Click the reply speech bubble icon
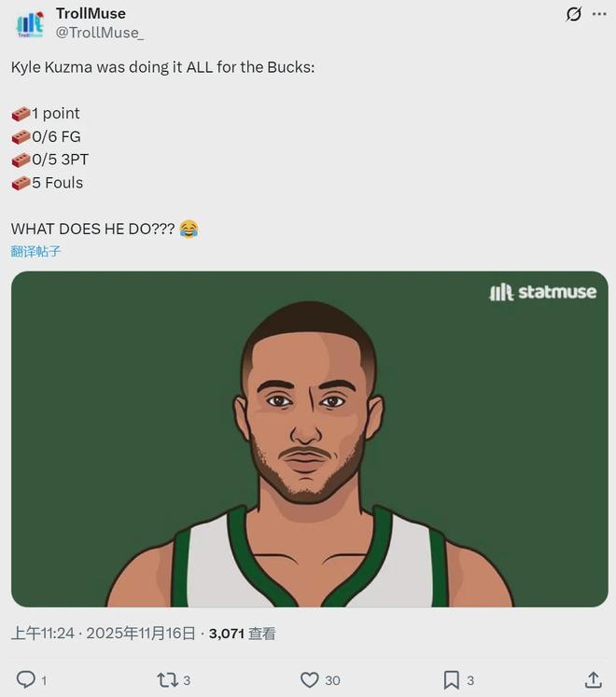 pos(25,679)
